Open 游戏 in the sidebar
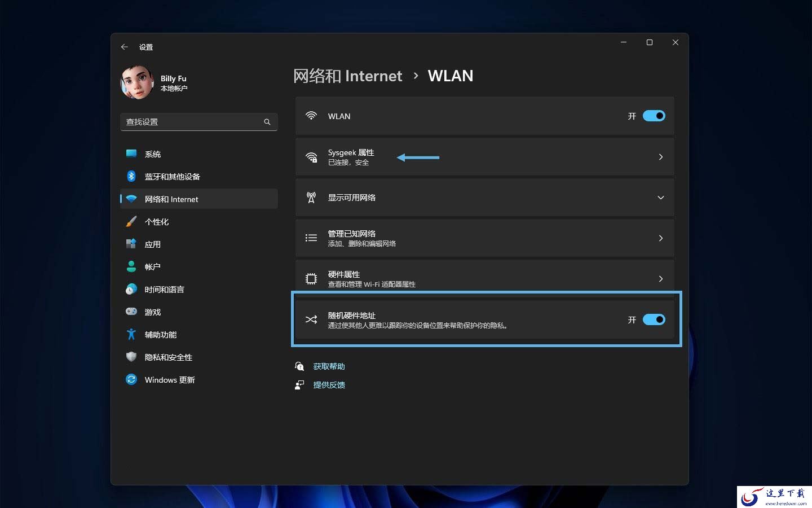This screenshot has width=812, height=508. pyautogui.click(x=198, y=312)
